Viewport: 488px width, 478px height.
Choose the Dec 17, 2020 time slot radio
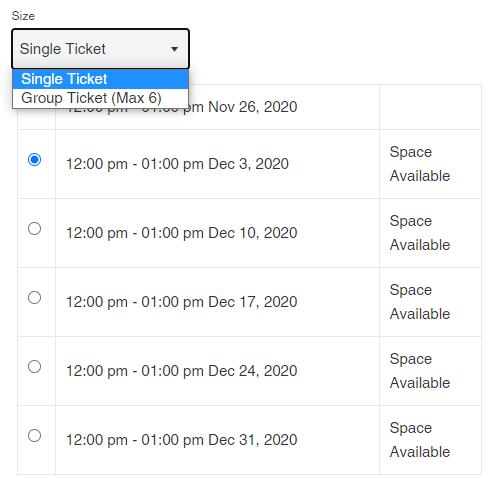pos(34,297)
